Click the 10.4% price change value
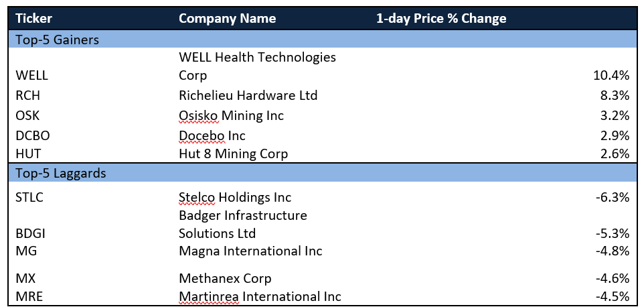This screenshot has width=644, height=307. coord(611,75)
